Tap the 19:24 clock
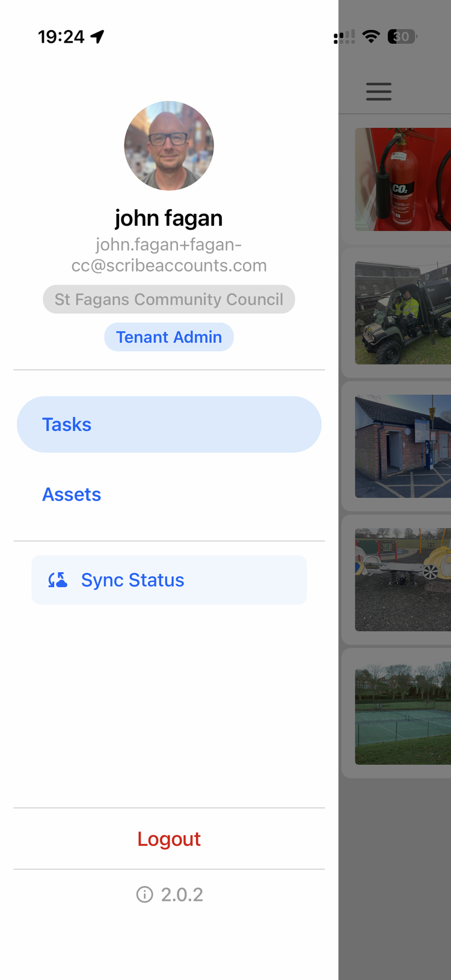Viewport: 451px width, 980px height. (61, 37)
